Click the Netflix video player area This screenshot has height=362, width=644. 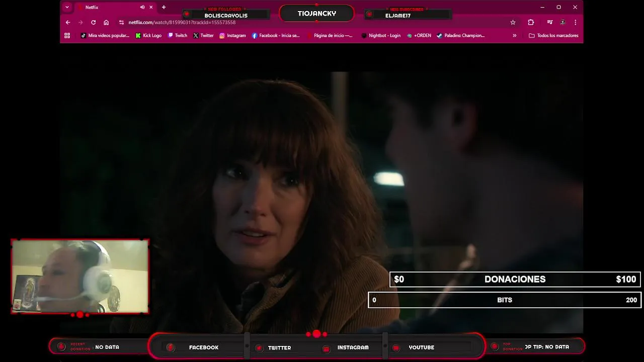(x=321, y=188)
